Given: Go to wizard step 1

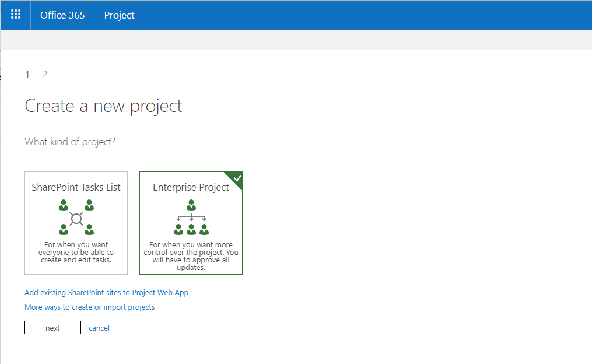Looking at the screenshot, I should (x=27, y=75).
